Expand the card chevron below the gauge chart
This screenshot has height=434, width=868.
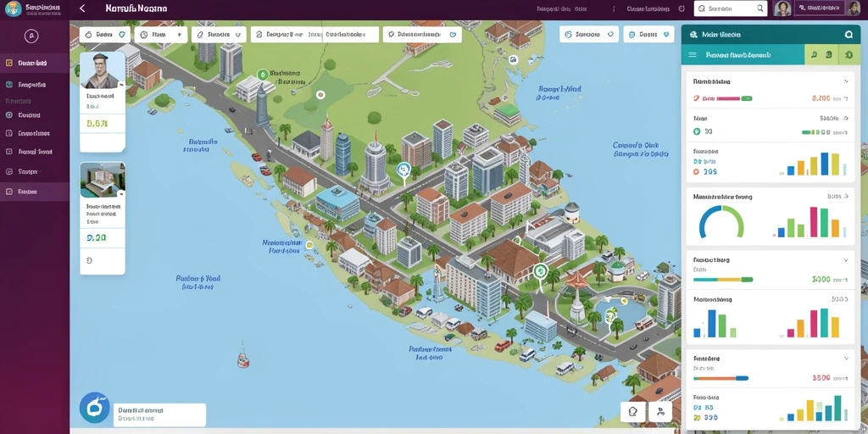pyautogui.click(x=845, y=259)
